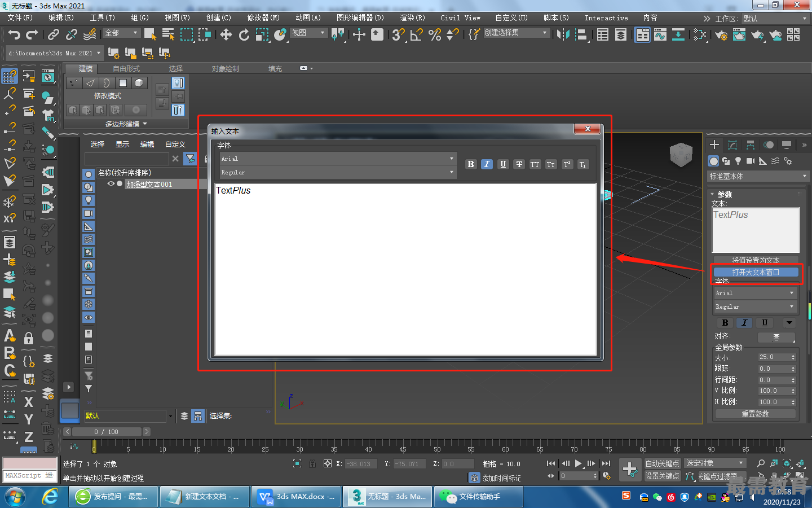Turn on the Percent Snap icon

tap(435, 35)
